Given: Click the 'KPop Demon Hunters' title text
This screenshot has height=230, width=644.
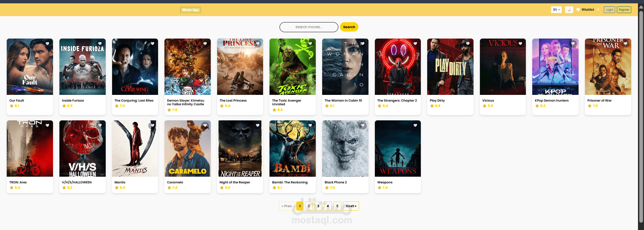Looking at the screenshot, I should tap(552, 101).
